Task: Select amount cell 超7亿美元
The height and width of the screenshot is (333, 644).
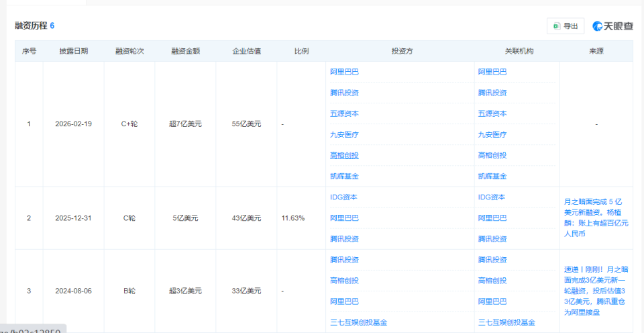Action: pos(185,124)
